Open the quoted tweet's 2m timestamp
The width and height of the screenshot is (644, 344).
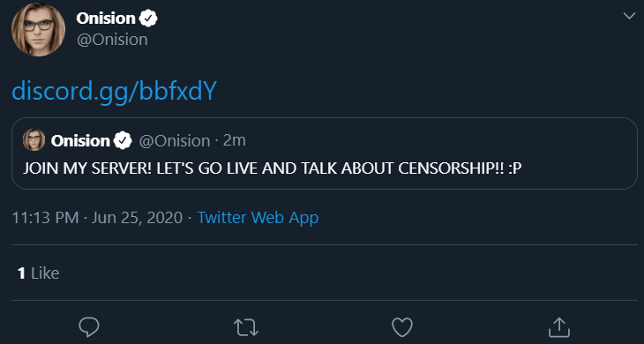[235, 140]
